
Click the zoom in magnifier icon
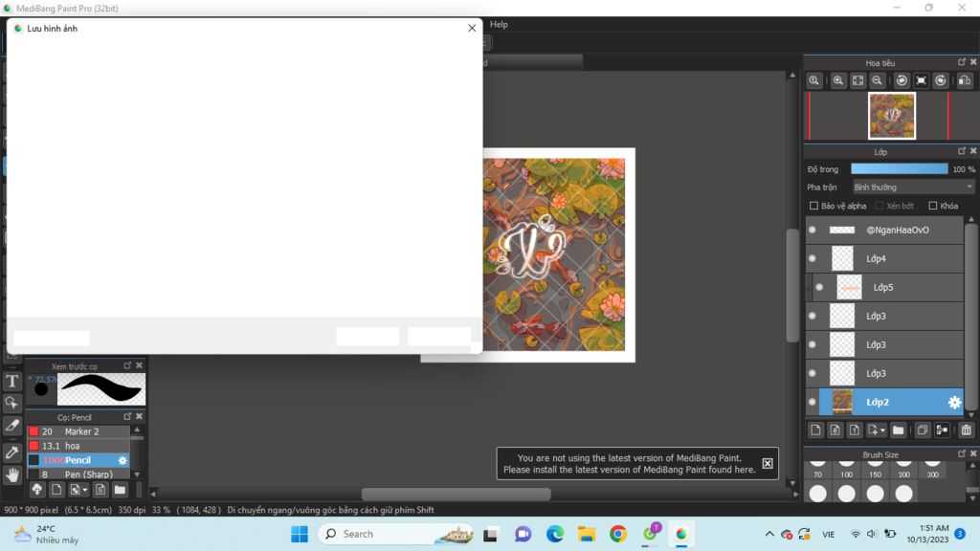[x=838, y=80]
